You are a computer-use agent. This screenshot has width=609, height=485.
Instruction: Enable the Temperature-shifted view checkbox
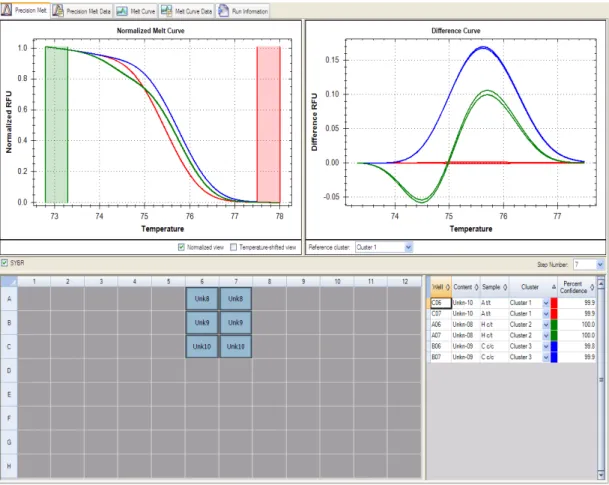click(233, 247)
